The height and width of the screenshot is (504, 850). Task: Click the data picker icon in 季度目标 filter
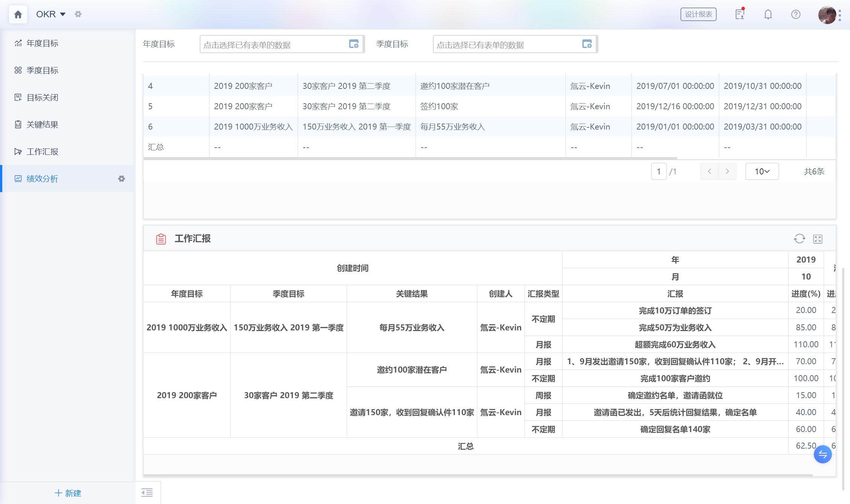(x=587, y=44)
